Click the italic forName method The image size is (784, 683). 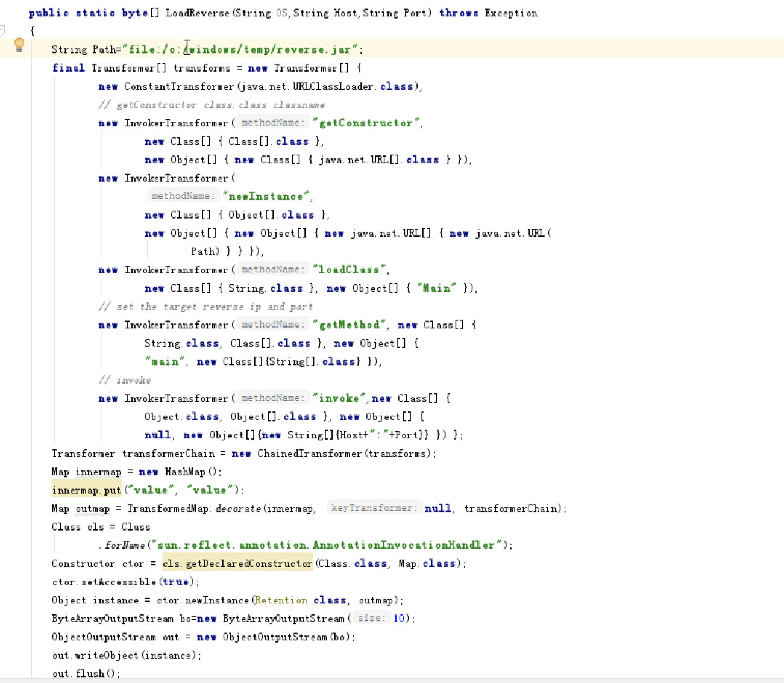[125, 545]
